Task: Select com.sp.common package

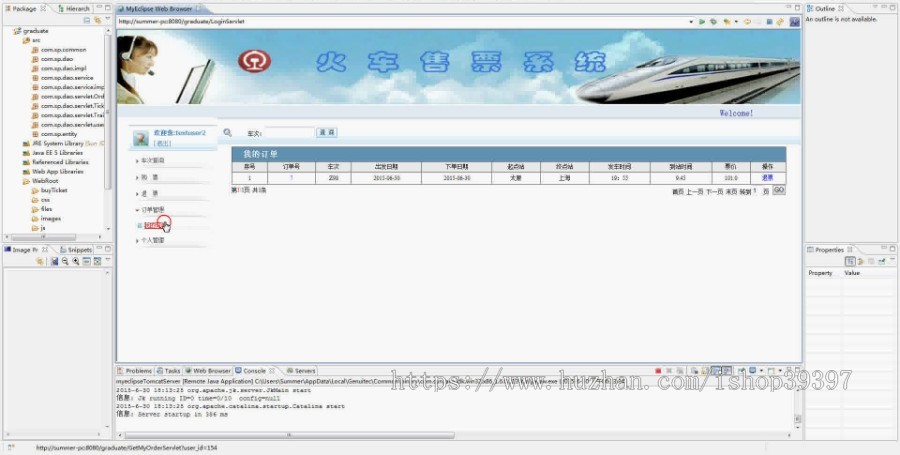Action: (59, 50)
